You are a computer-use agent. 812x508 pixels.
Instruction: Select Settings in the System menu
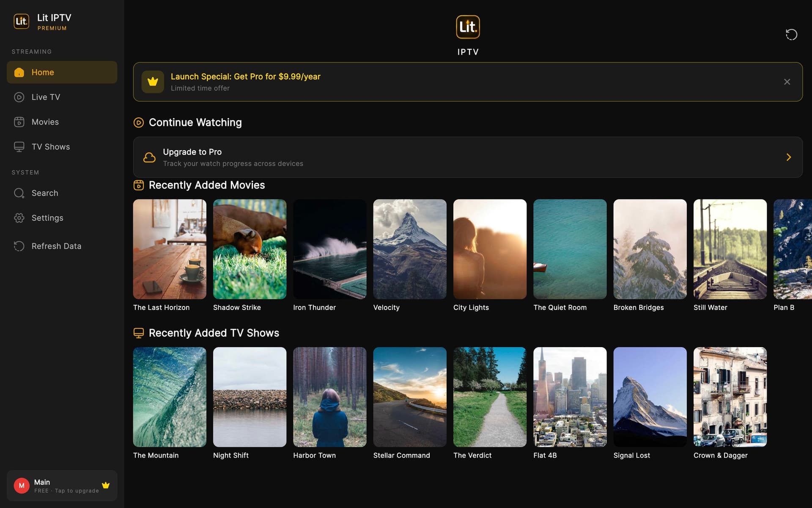[x=47, y=218]
